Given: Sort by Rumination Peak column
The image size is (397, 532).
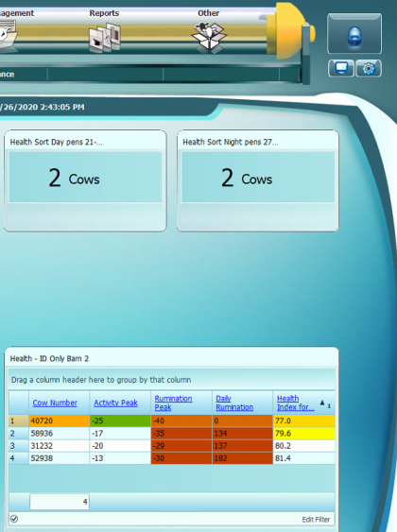Looking at the screenshot, I should click(x=173, y=403).
